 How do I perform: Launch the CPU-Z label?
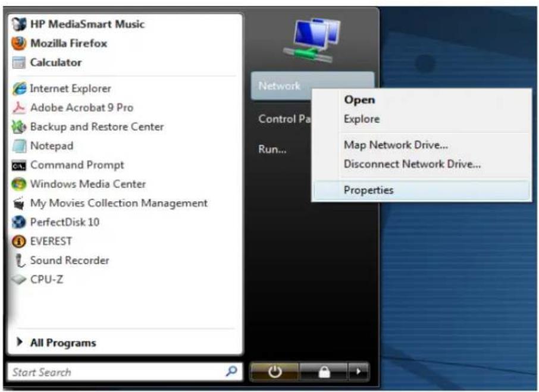click(x=47, y=280)
